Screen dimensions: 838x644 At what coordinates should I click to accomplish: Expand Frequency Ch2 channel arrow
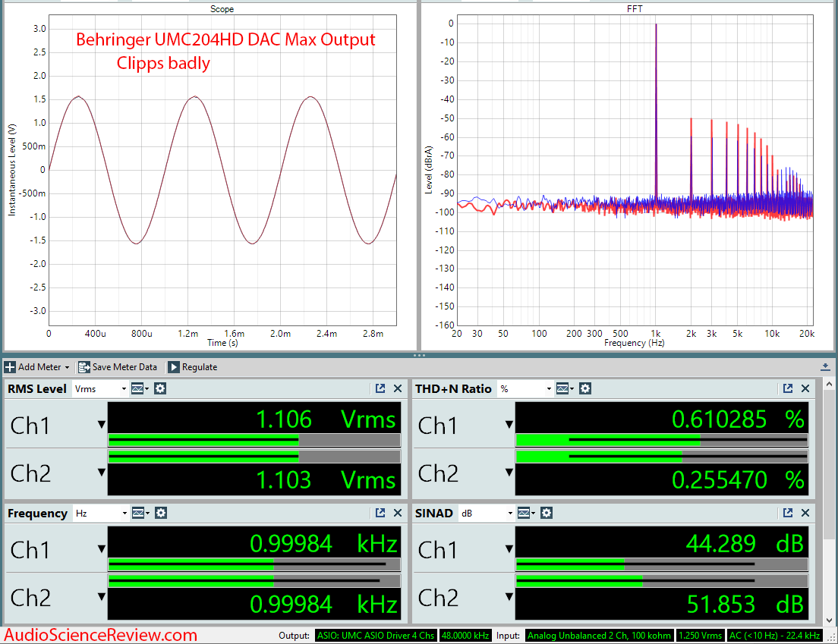click(x=102, y=597)
